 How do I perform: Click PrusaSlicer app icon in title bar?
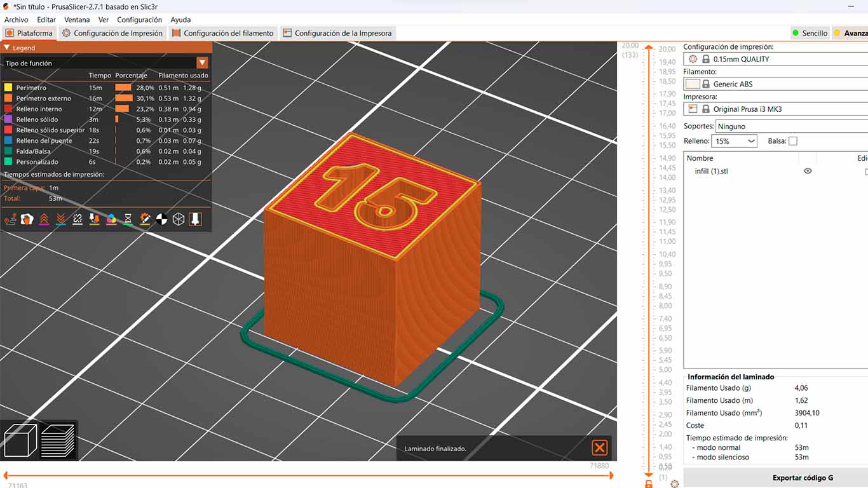[x=6, y=6]
